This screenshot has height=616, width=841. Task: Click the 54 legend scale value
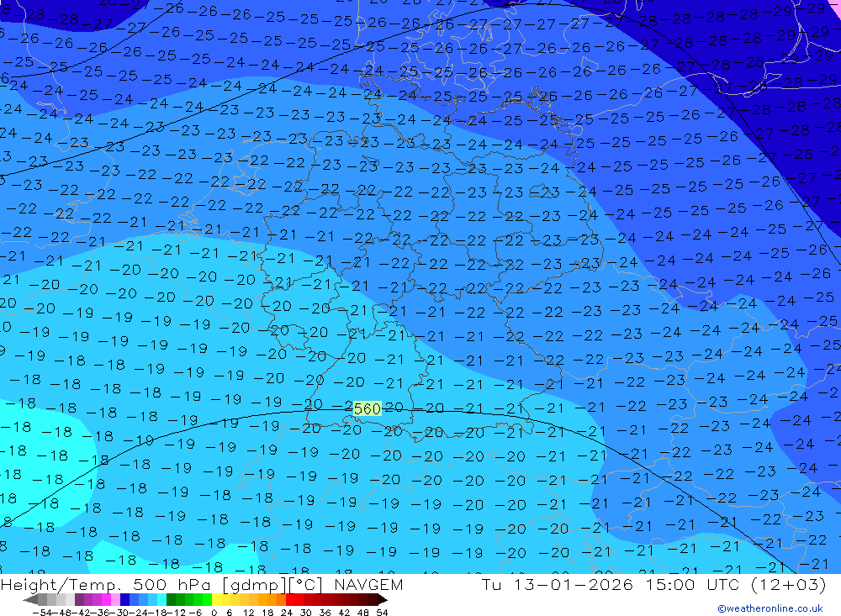[x=382, y=613]
